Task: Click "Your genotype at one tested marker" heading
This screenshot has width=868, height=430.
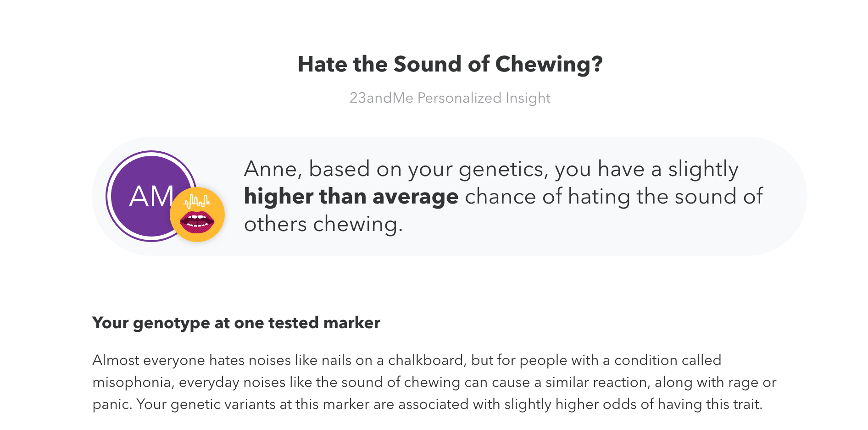Action: (x=236, y=323)
